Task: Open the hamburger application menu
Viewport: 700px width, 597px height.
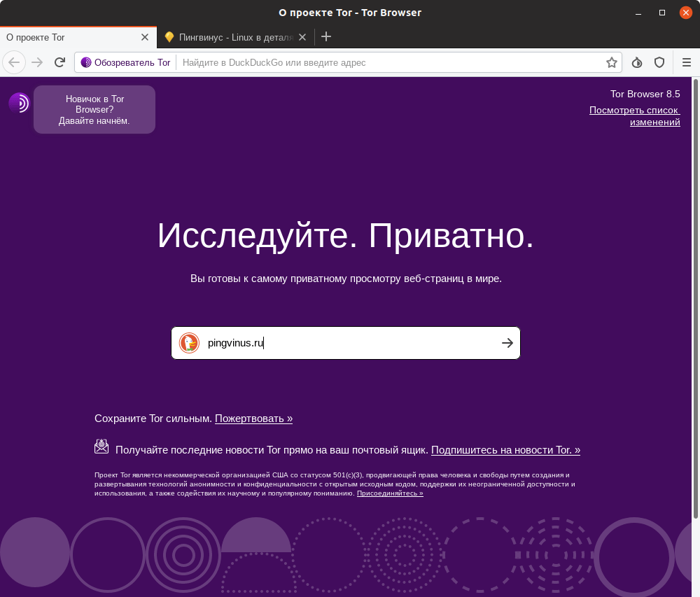Action: pos(686,62)
